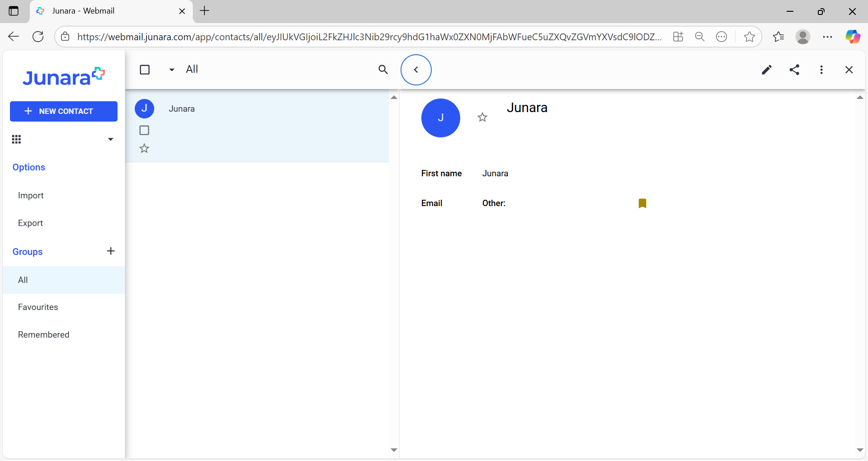Image resolution: width=868 pixels, height=461 pixels.
Task: Click the Other: email label
Action: 494,203
